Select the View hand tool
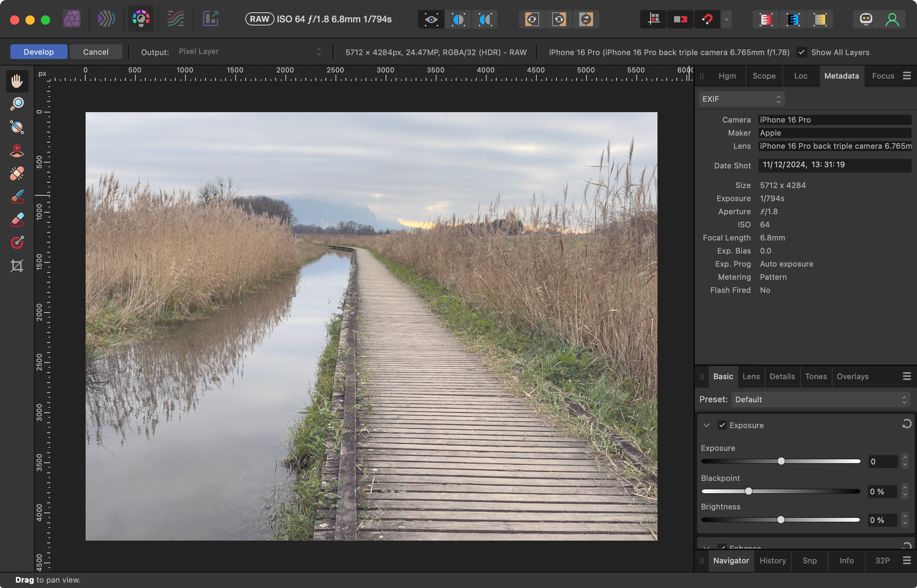Screen dimensions: 917x588 tap(17, 81)
